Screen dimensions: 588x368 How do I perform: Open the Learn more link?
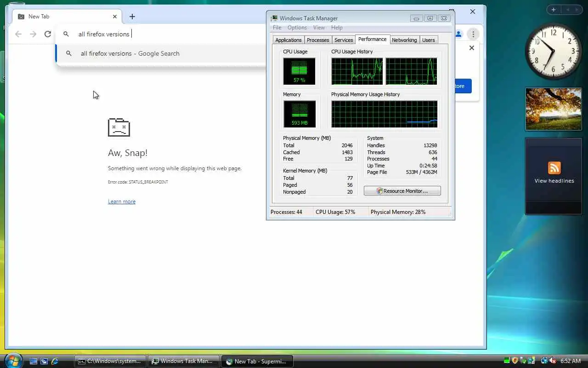click(122, 201)
